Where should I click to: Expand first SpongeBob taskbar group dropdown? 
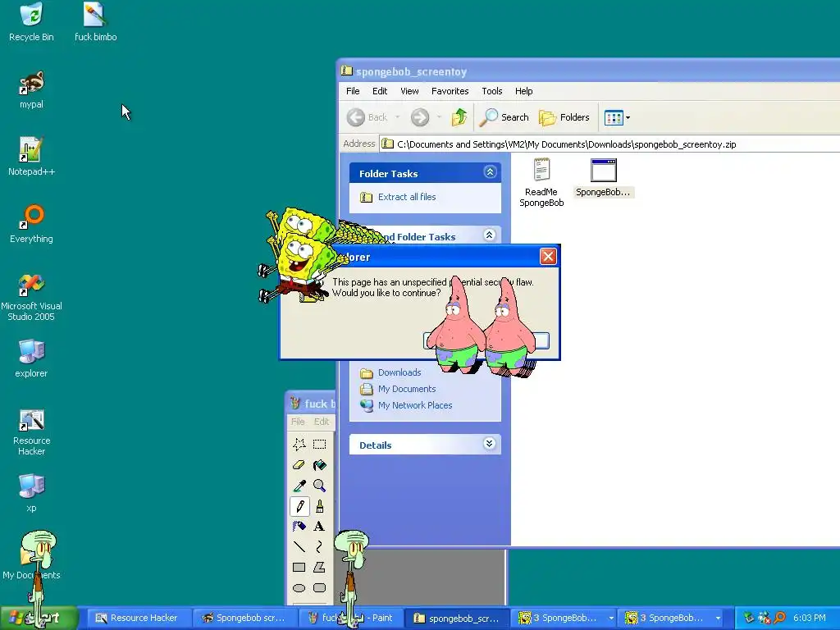point(610,618)
